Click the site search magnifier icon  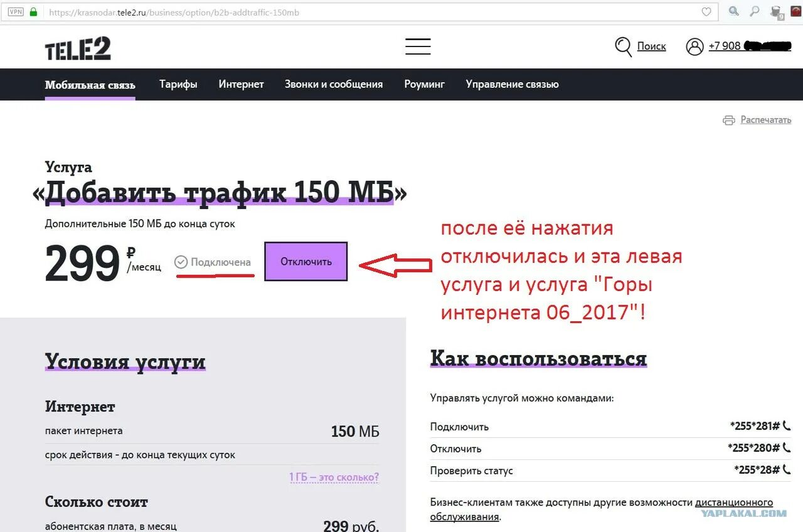point(623,47)
